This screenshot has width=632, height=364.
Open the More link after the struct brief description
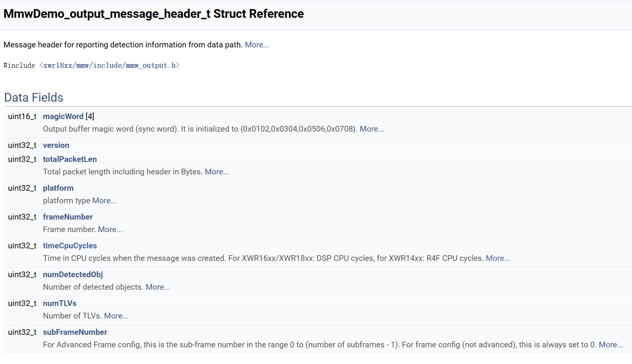click(x=257, y=45)
